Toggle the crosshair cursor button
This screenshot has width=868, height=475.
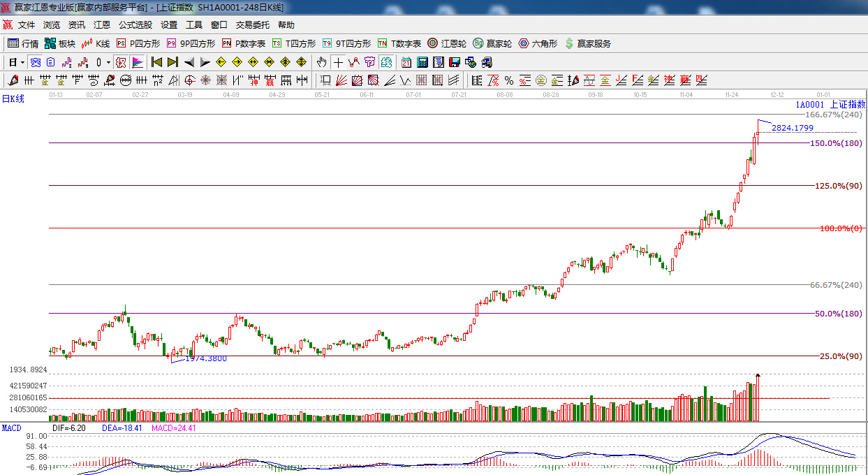coord(339,62)
